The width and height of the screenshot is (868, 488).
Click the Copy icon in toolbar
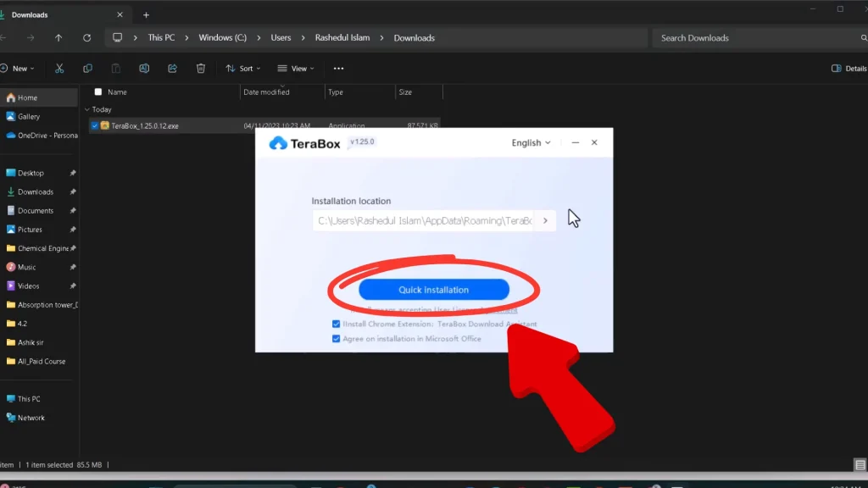(x=87, y=69)
